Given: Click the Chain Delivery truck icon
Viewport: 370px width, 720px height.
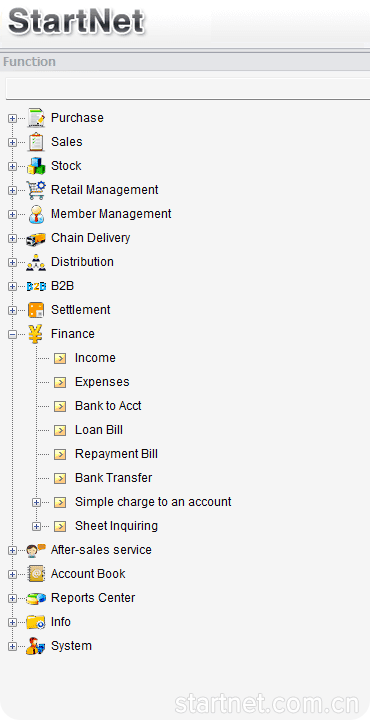Looking at the screenshot, I should (x=36, y=238).
